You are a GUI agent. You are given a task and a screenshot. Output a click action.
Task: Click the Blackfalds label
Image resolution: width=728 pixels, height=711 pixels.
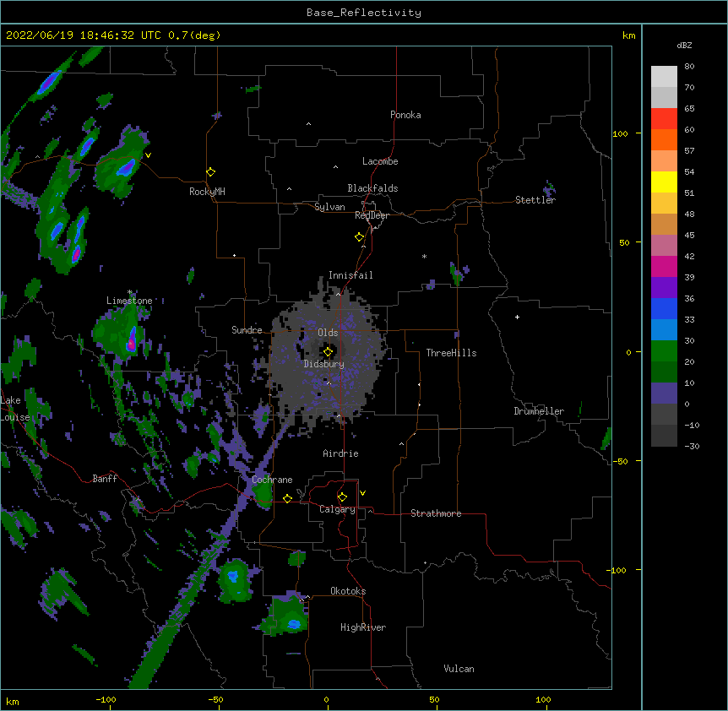point(372,188)
